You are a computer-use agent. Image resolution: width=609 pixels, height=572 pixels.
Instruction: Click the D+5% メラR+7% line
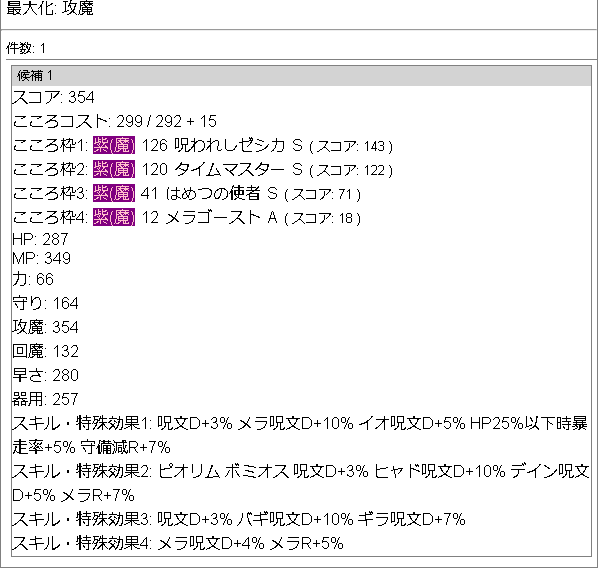point(73,496)
